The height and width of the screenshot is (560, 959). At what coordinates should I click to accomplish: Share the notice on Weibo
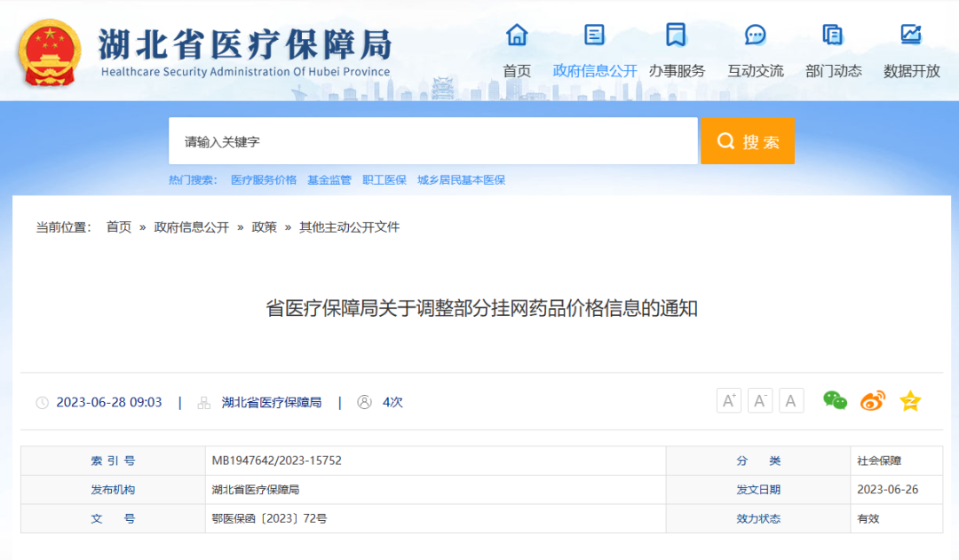coord(872,400)
